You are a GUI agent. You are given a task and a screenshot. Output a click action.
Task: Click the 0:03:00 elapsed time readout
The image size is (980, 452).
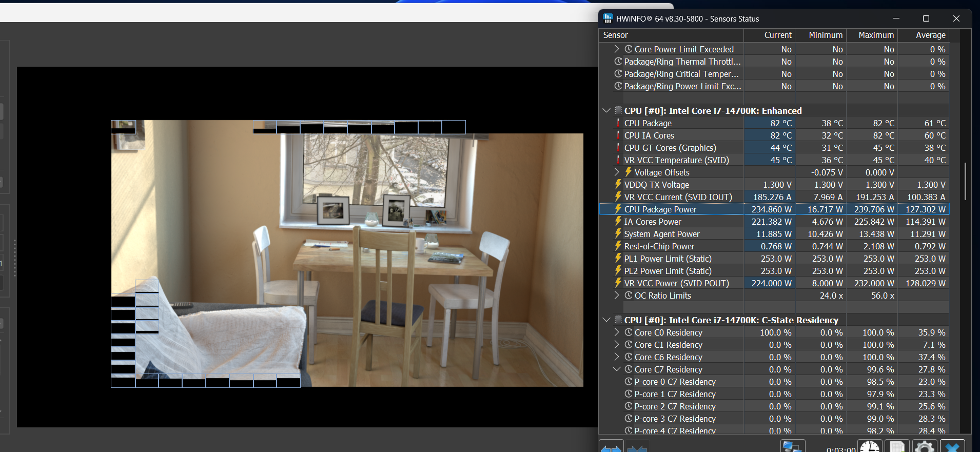841,449
